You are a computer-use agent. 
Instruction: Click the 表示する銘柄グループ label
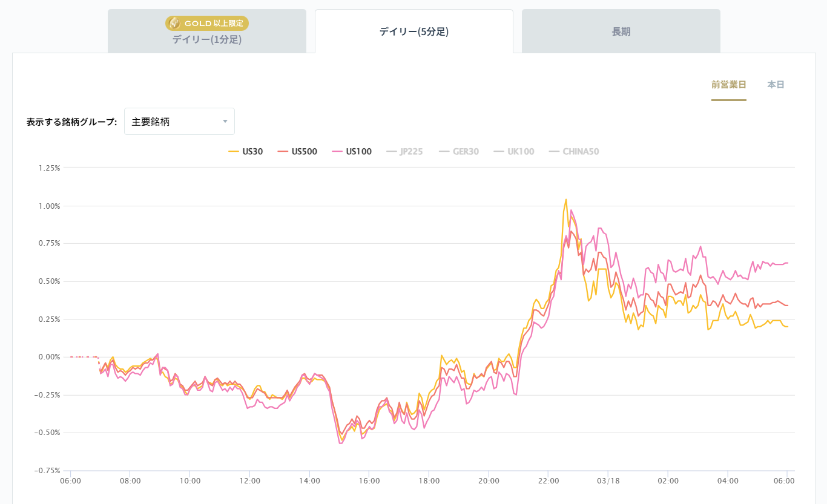71,122
